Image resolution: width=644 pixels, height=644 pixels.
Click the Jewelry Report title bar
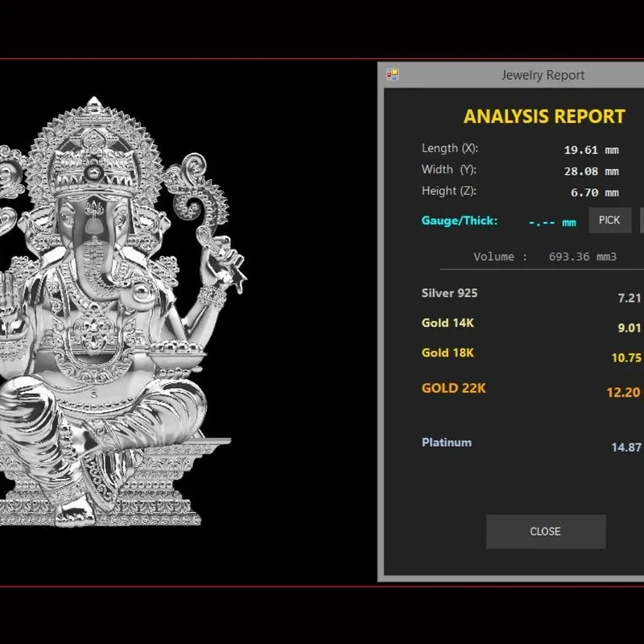pos(510,75)
